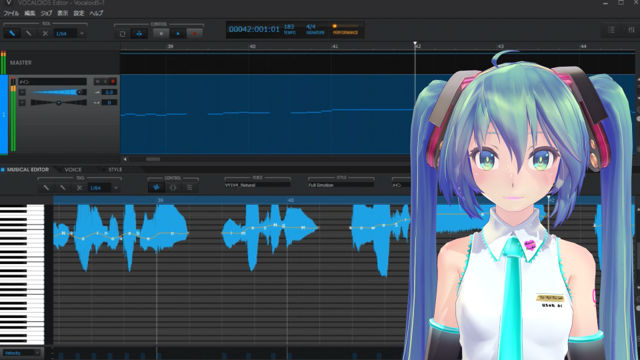The height and width of the screenshot is (360, 640).
Task: Open the 編集 menu
Action: tap(30, 13)
